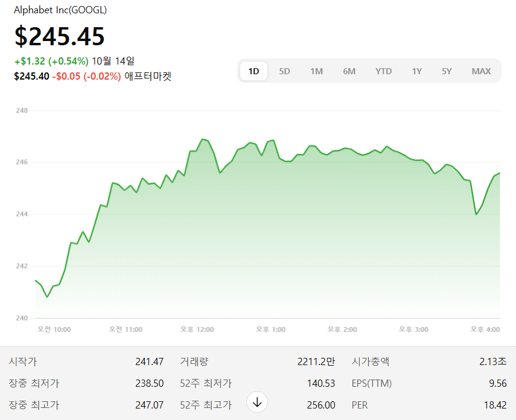Click the 52주 최고가 label
Screen dimensions: 516x420
tap(206, 405)
